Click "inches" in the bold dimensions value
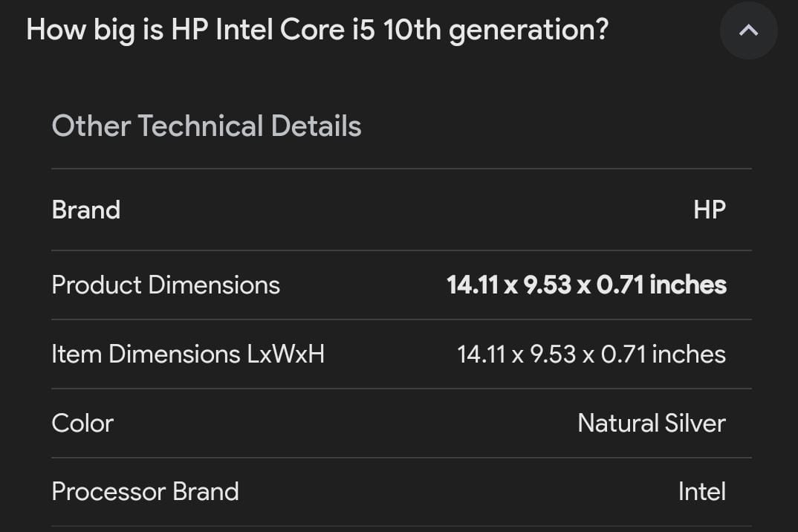Image resolution: width=798 pixels, height=532 pixels. tap(688, 285)
